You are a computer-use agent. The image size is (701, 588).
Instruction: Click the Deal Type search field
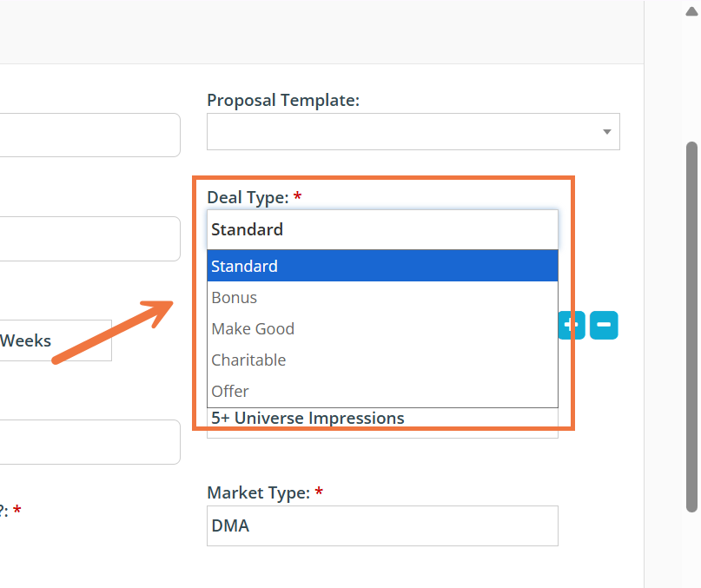382,229
